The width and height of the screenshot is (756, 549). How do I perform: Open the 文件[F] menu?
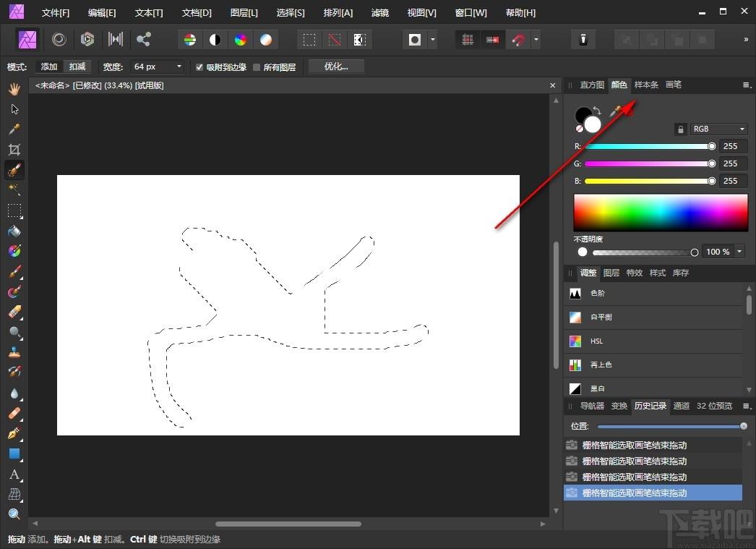click(56, 13)
